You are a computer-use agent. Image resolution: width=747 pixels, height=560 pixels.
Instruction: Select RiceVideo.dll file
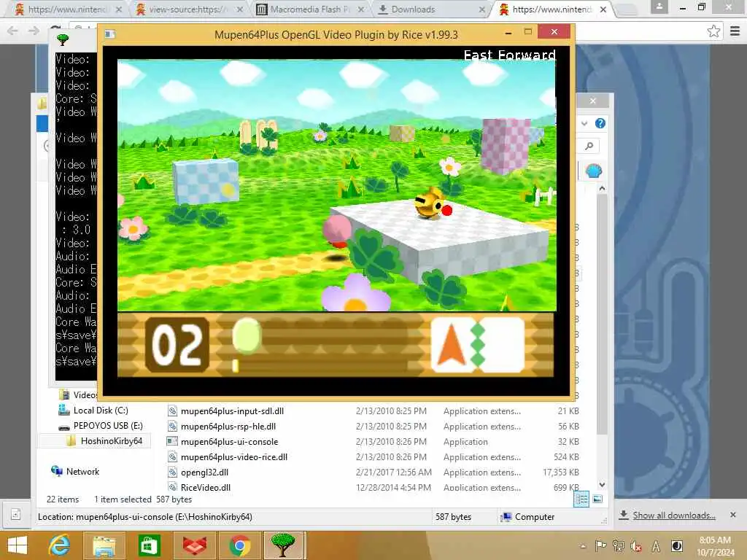click(205, 487)
